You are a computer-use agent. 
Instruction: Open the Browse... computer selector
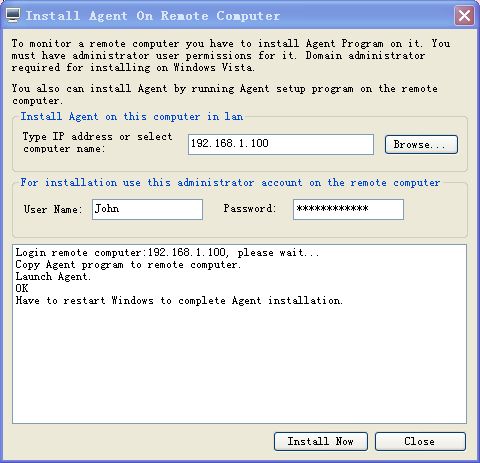[x=421, y=144]
